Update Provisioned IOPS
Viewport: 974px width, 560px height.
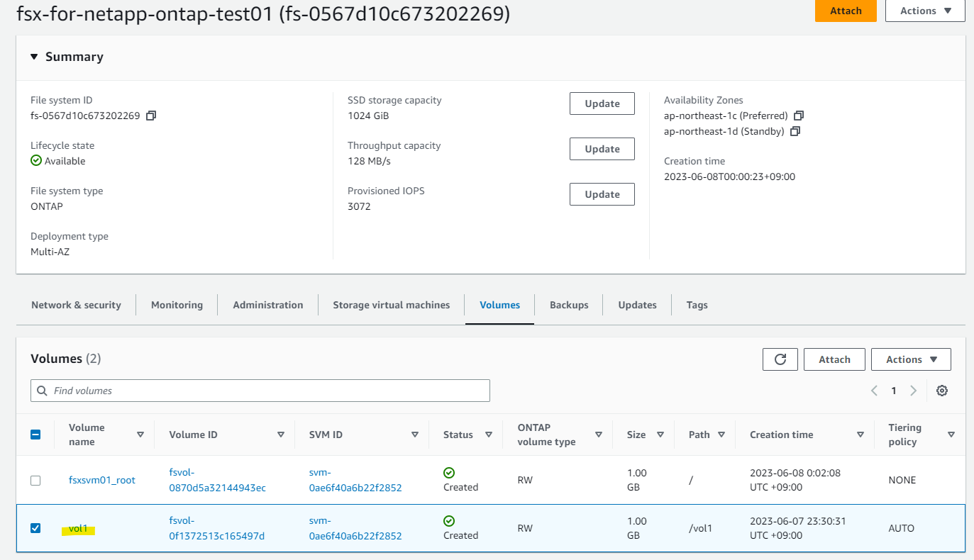[x=602, y=194]
